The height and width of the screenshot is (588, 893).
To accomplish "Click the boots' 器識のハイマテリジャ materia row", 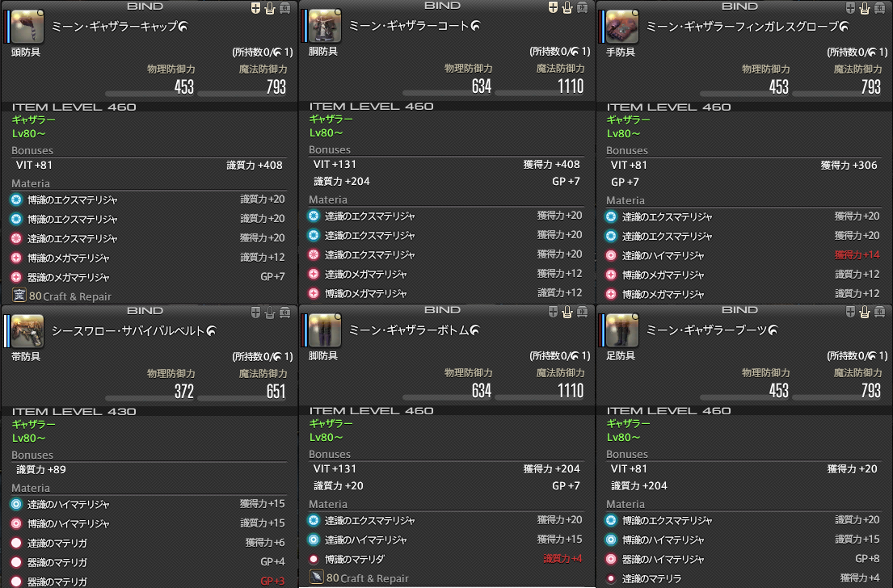I will pyautogui.click(x=743, y=559).
